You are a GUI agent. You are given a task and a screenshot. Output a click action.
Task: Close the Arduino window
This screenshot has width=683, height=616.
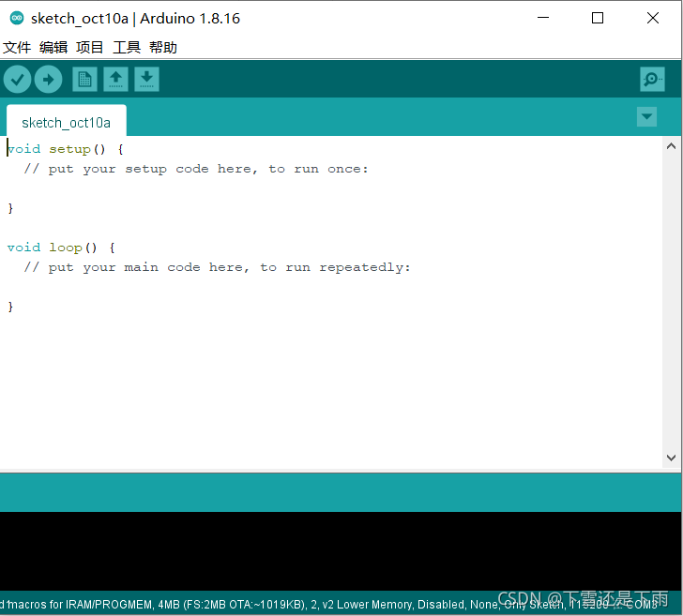tap(653, 18)
